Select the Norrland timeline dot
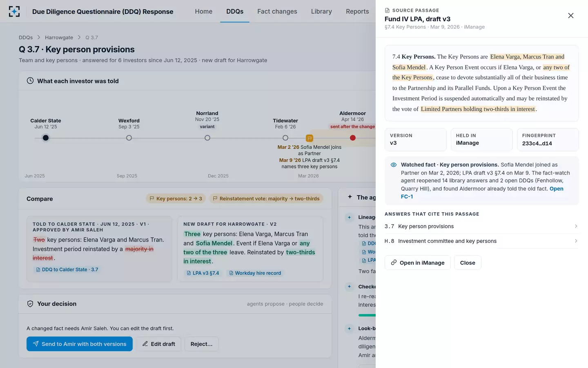Screen dimensions: 588x368 coord(207,138)
